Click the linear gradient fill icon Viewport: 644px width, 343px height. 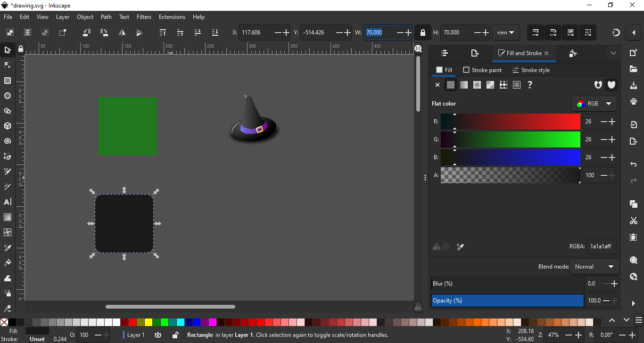464,85
